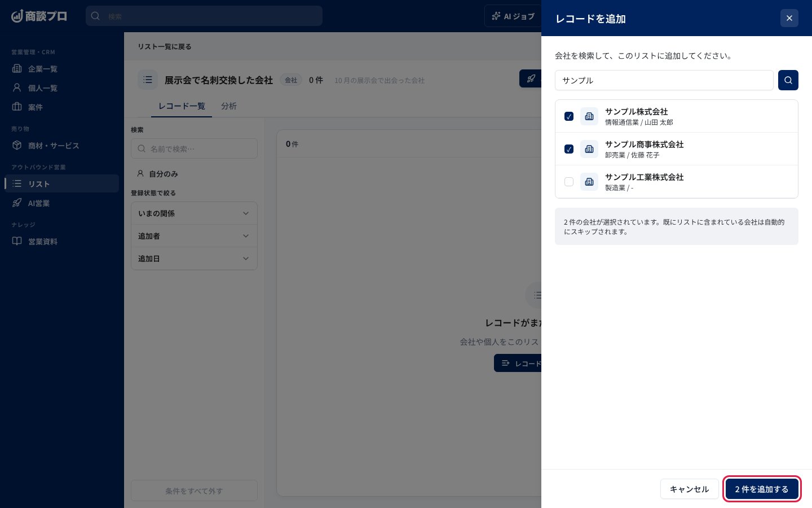This screenshot has width=812, height=508.
Task: Focus the 名前で検索 input field
Action: click(x=194, y=148)
